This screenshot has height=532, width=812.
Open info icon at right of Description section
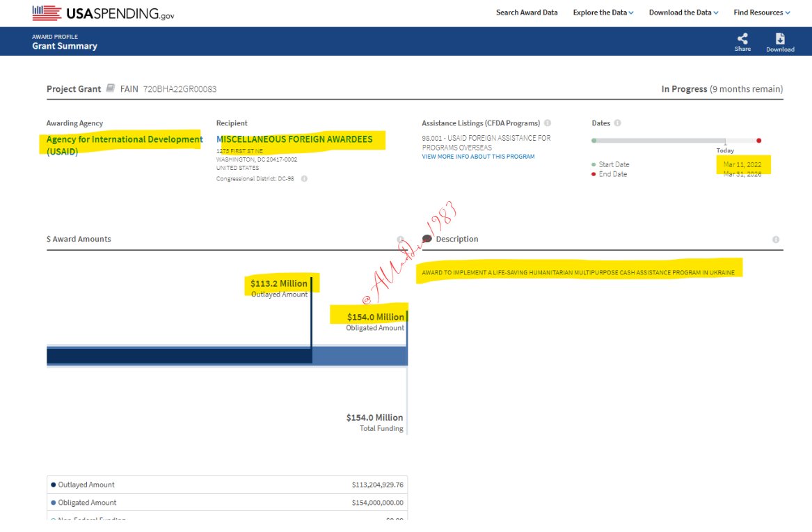coord(776,240)
